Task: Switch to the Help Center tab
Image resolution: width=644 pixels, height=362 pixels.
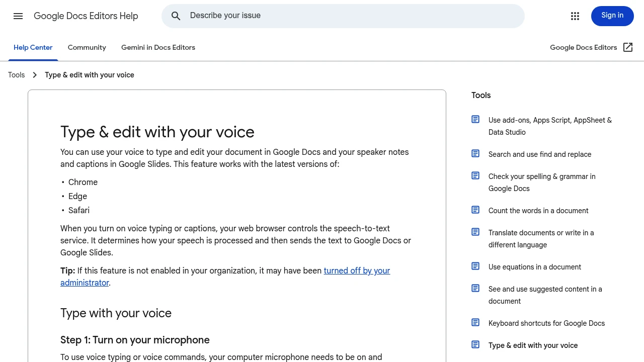Action: coord(33,47)
